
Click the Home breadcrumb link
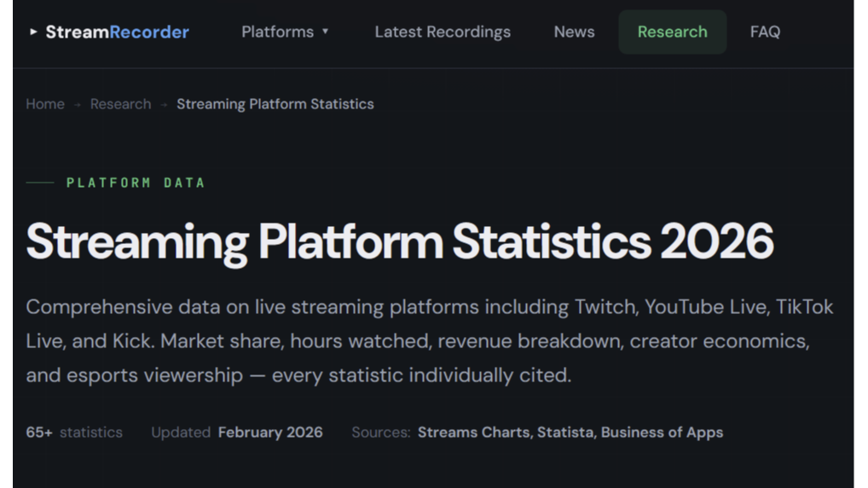pos(45,104)
